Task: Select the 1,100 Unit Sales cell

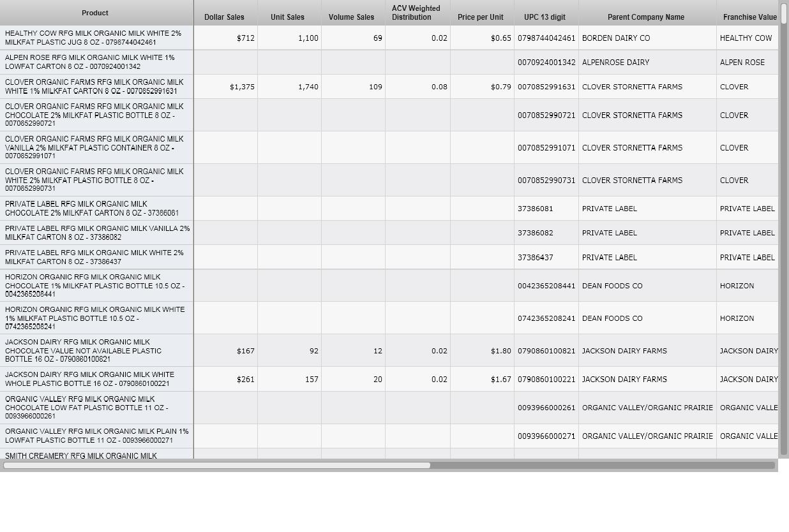Action: click(x=308, y=38)
